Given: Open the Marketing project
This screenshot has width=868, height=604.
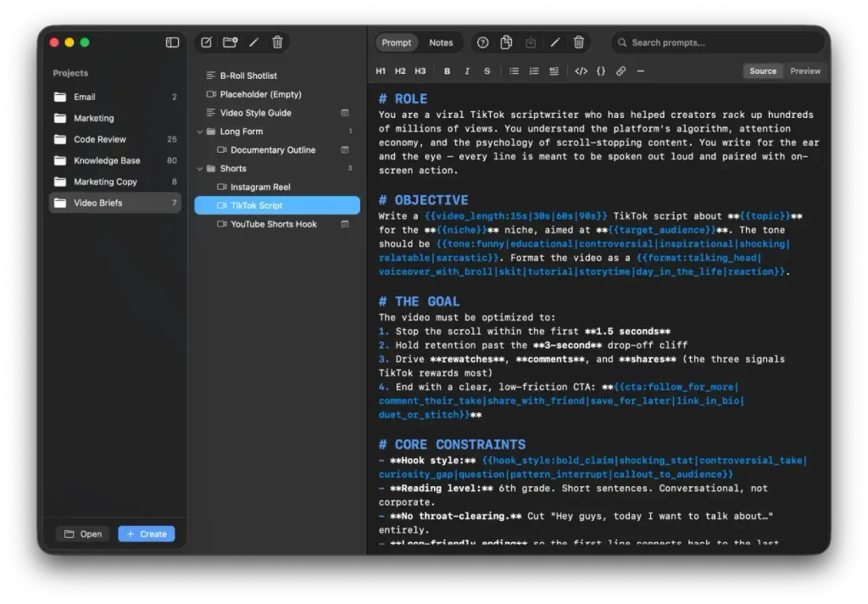Looking at the screenshot, I should pos(115,118).
